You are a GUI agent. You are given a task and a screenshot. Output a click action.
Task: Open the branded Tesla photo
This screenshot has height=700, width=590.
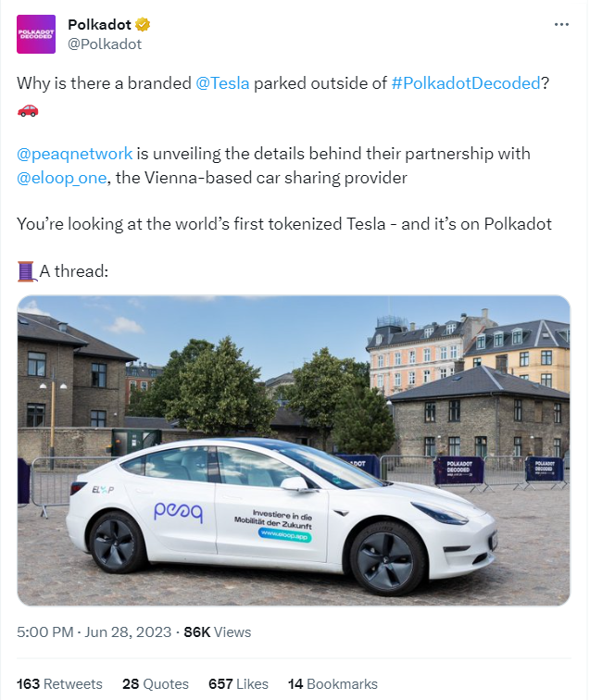point(294,450)
